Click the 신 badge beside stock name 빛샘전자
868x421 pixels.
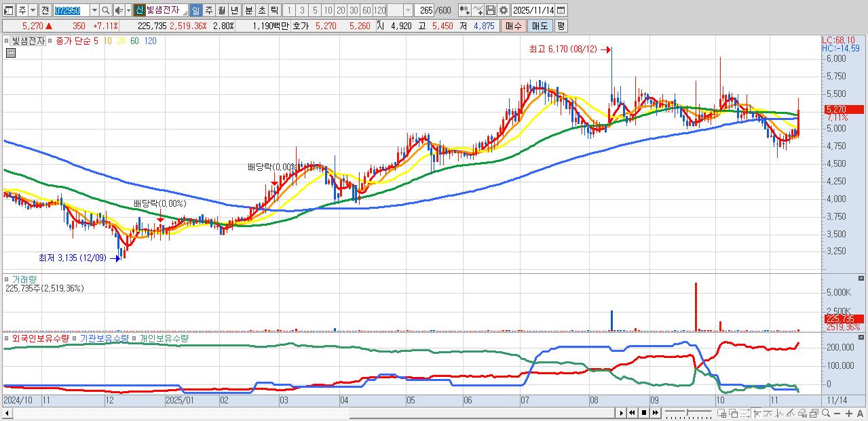[x=139, y=10]
